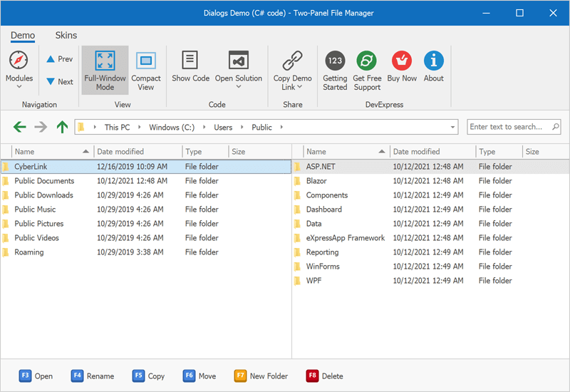Click the green back arrow
Image resolution: width=570 pixels, height=392 pixels.
click(x=19, y=127)
